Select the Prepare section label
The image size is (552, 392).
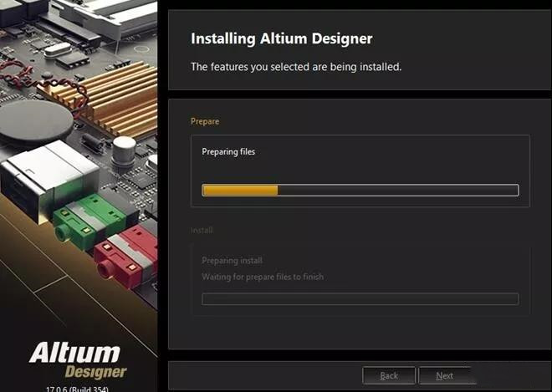205,121
